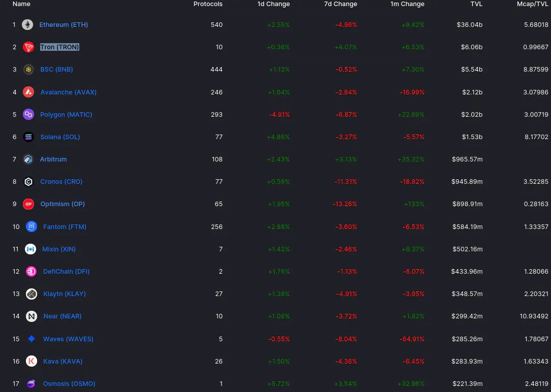Click the Tron logo icon
The width and height of the screenshot is (551, 392).
(x=28, y=47)
